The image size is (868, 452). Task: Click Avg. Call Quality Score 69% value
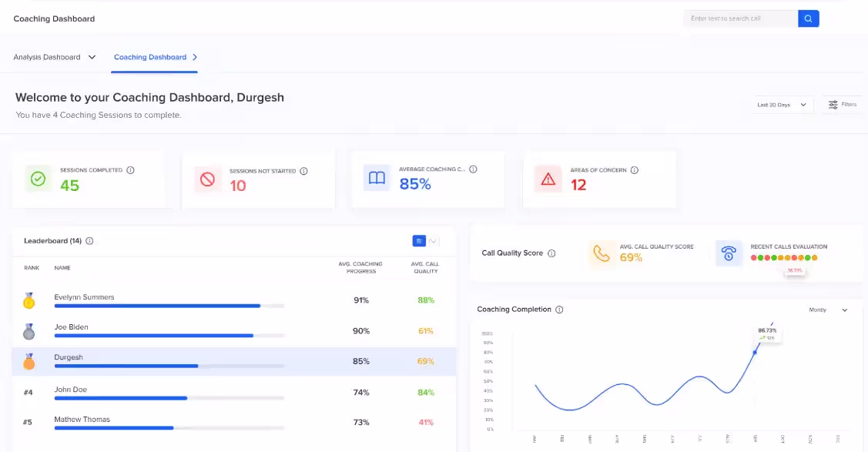tap(631, 258)
